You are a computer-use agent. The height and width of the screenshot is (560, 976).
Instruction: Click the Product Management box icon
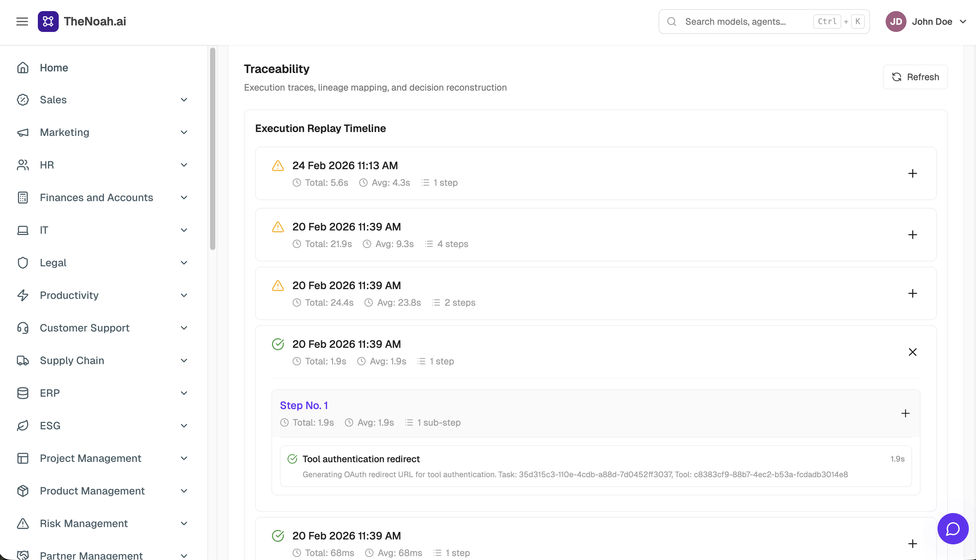23,491
